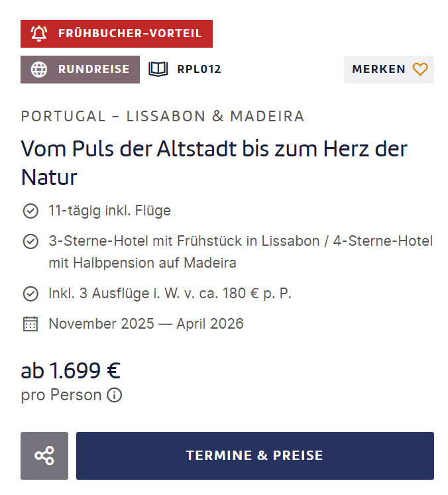Click the Portugal – Lissabon & Madeira heading
Image resolution: width=448 pixels, height=495 pixels.
162,116
